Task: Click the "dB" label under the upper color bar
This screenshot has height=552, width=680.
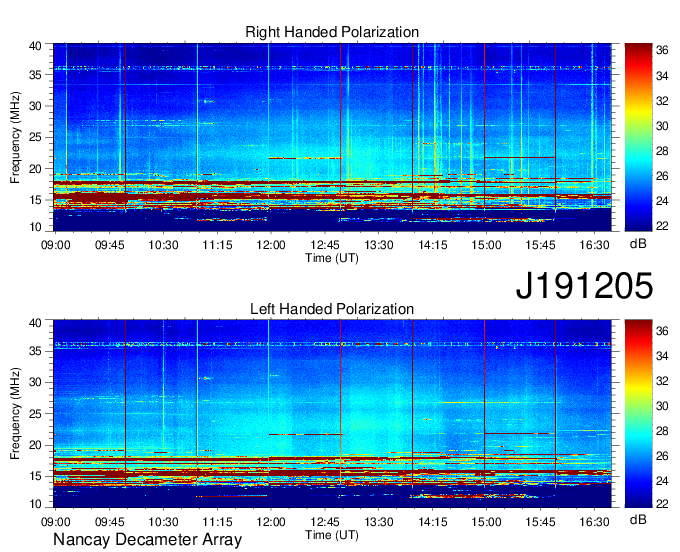Action: point(638,244)
